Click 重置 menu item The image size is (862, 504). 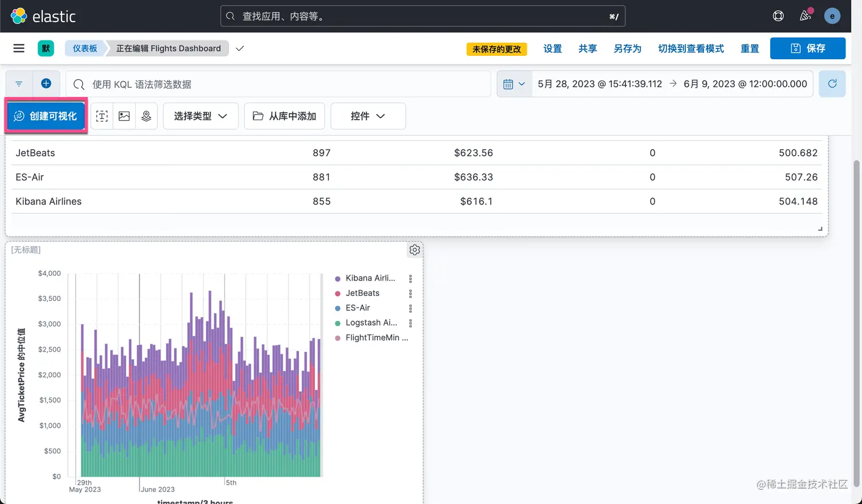point(750,48)
